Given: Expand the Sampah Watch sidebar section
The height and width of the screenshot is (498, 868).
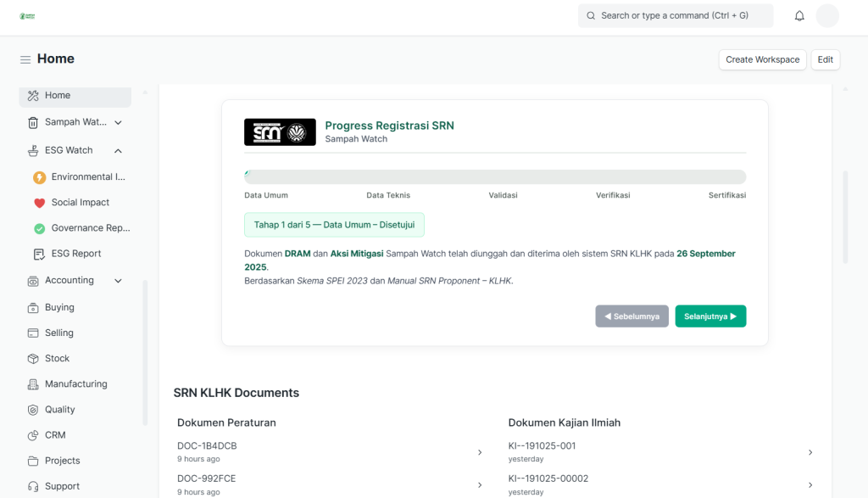Looking at the screenshot, I should pos(118,122).
